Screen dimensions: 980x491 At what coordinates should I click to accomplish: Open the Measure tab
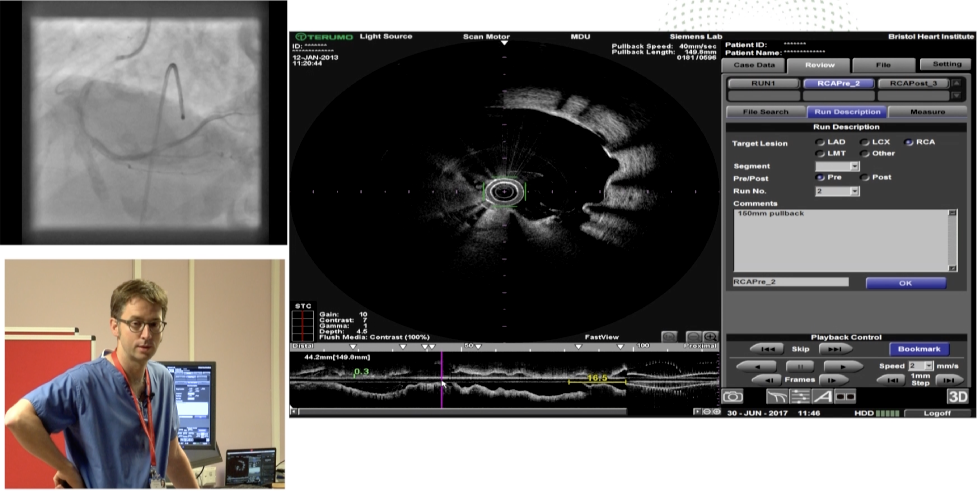pyautogui.click(x=927, y=112)
